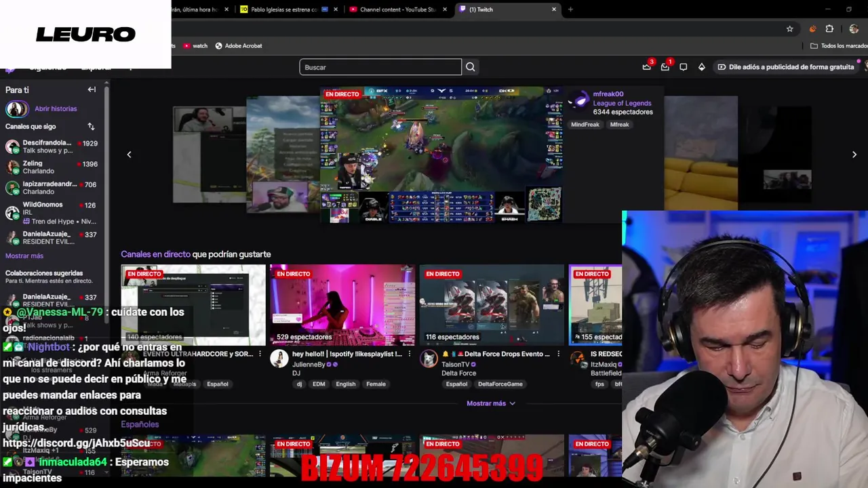Open Zeling channel in sidebar
The height and width of the screenshot is (488, 868).
pyautogui.click(x=52, y=167)
